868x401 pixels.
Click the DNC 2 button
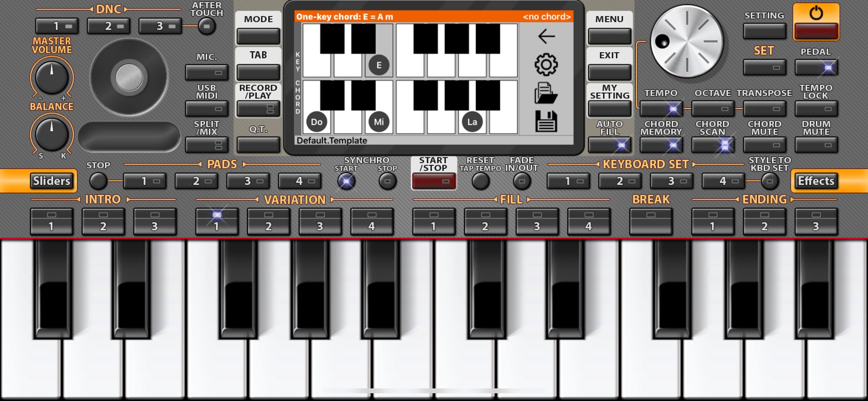point(108,26)
